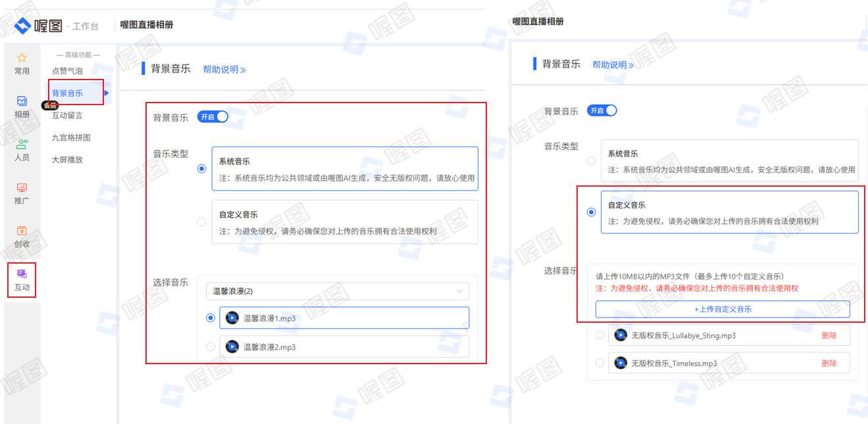The image size is (868, 424).
Task: Select 系统音乐 radio in left panel
Action: 202,169
